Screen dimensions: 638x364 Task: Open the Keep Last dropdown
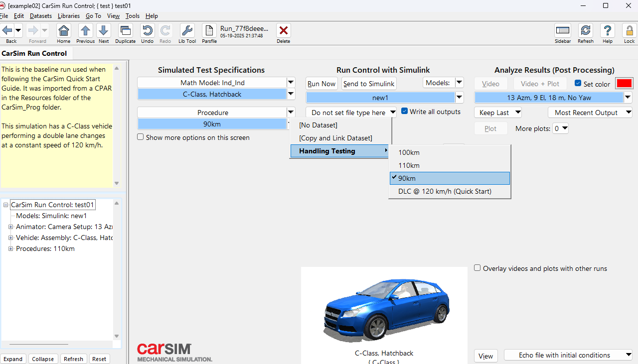pyautogui.click(x=498, y=113)
